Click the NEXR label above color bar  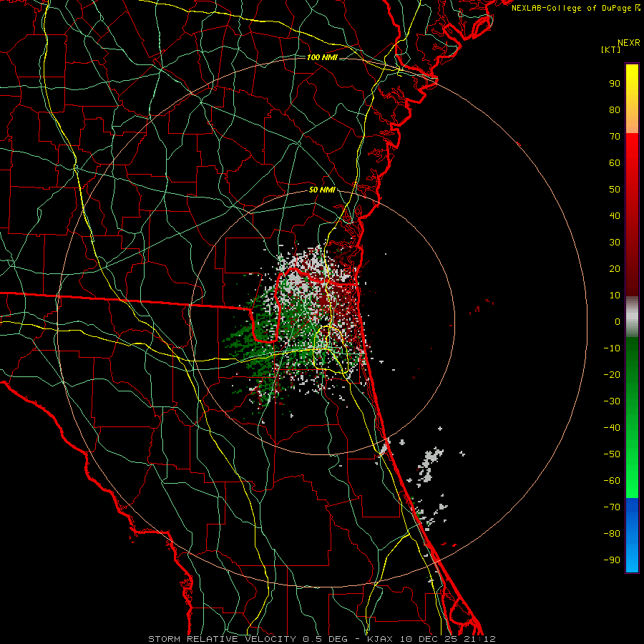click(x=629, y=43)
